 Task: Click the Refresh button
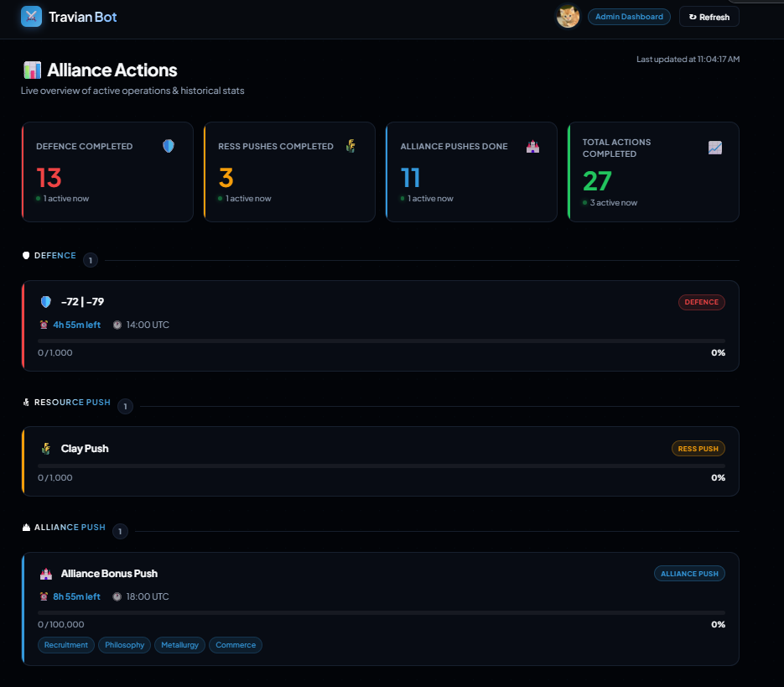pyautogui.click(x=709, y=17)
